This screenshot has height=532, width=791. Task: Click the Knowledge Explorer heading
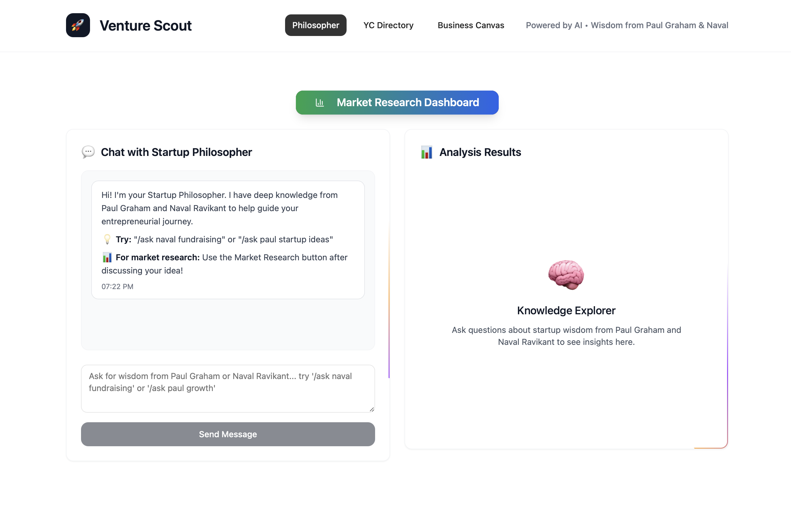[x=566, y=310]
